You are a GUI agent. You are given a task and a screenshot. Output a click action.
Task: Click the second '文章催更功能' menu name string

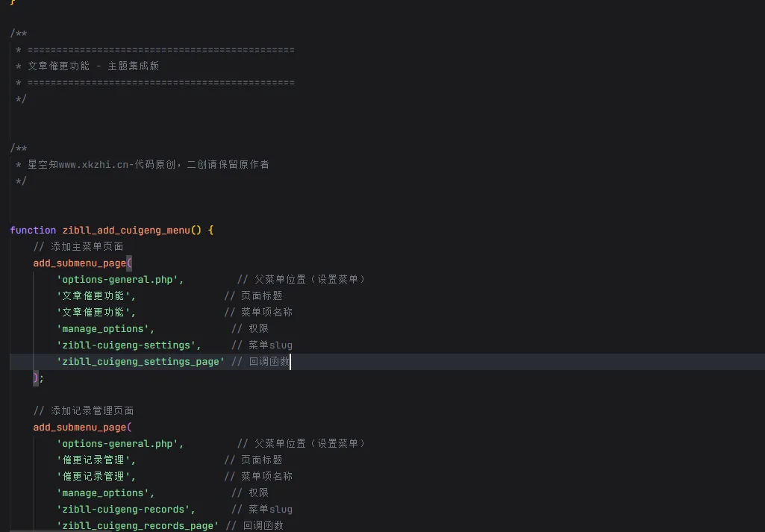tap(96, 312)
